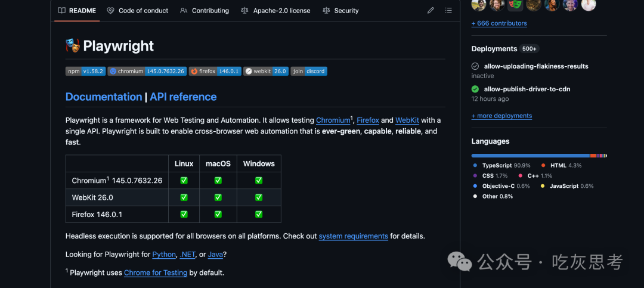Click the webkit 26.0 badge

click(266, 71)
